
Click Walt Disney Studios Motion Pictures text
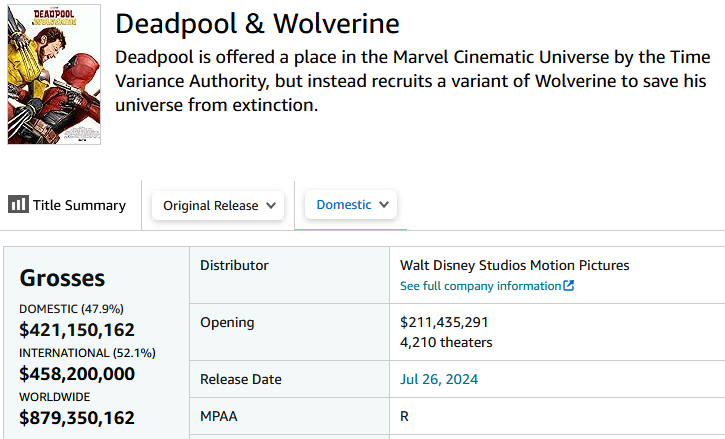pos(515,266)
